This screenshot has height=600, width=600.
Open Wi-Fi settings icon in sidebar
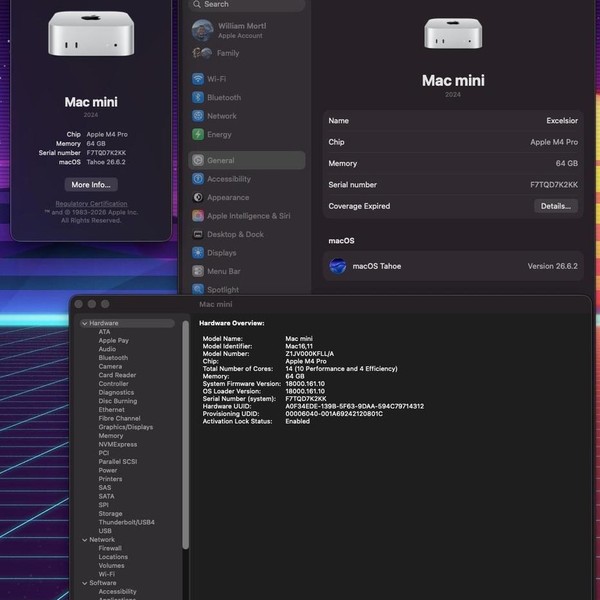coord(198,79)
